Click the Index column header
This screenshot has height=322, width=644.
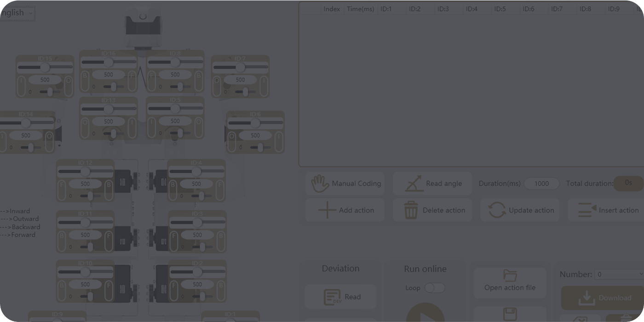332,9
